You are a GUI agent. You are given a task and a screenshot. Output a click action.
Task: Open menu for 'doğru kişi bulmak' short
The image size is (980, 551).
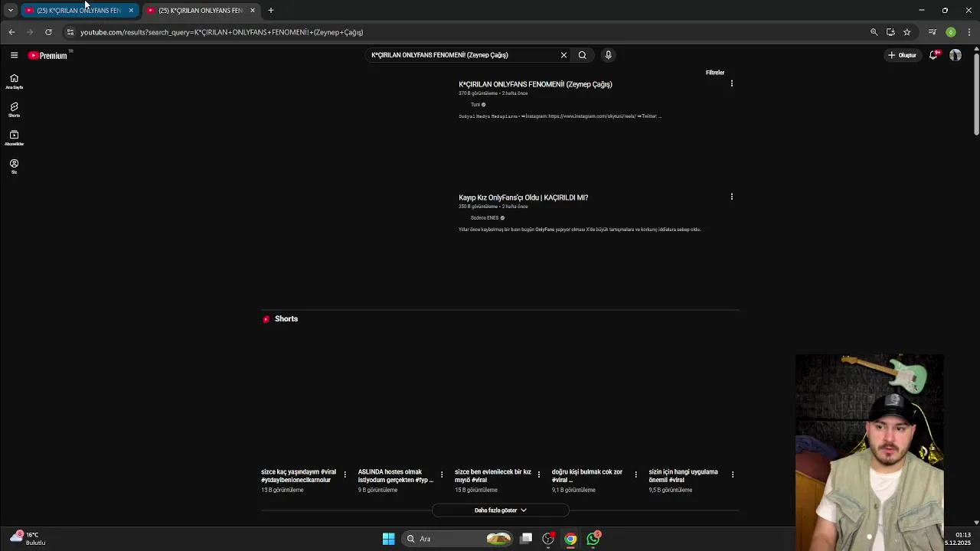click(x=635, y=474)
